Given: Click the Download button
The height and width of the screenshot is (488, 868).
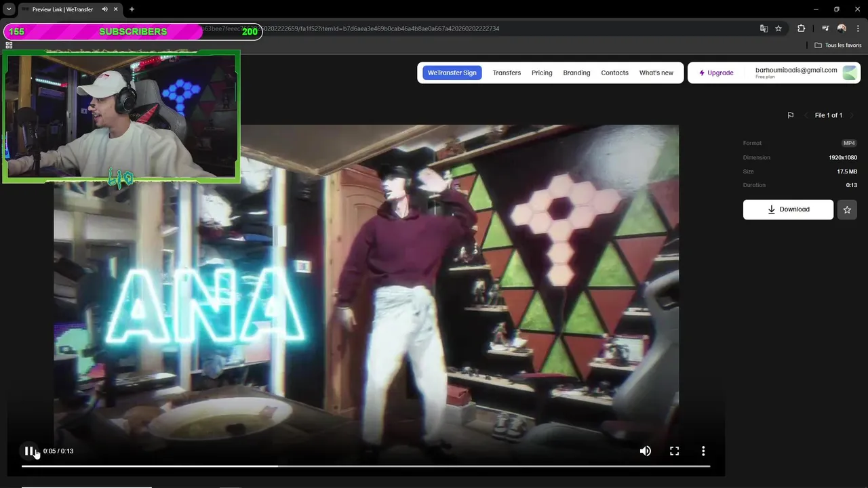Looking at the screenshot, I should [788, 209].
